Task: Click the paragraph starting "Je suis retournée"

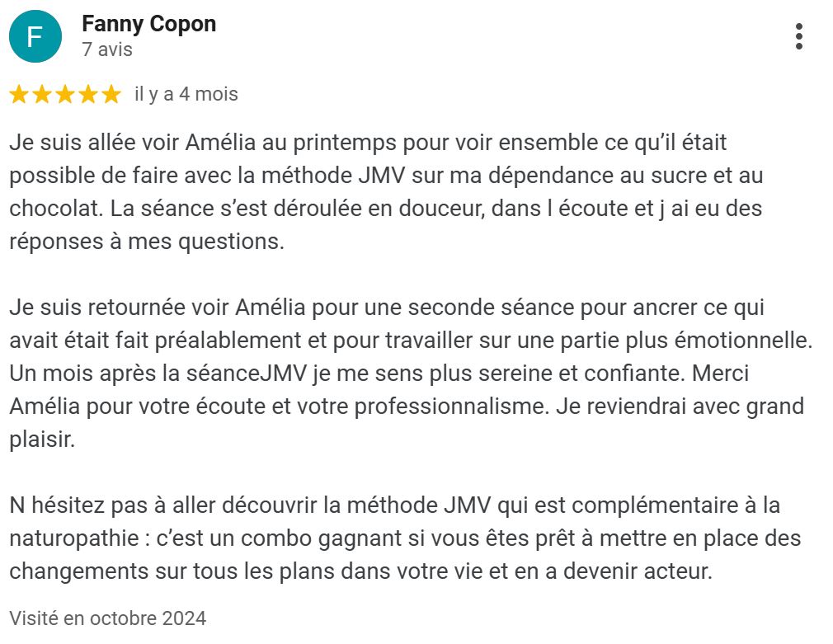Action: (x=404, y=374)
